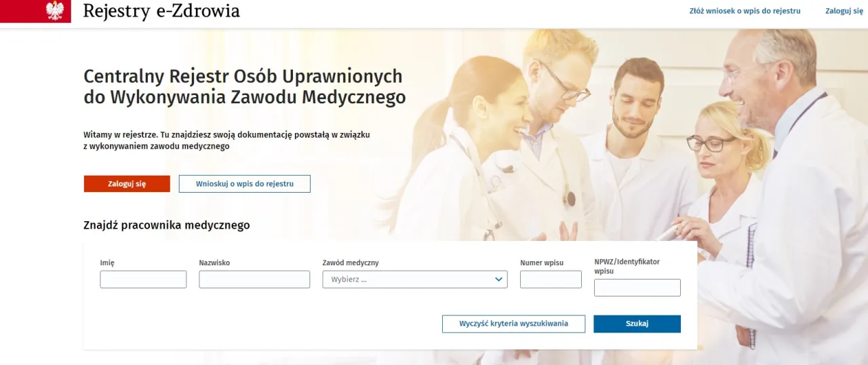Click the 'Znajdź pracownika medycznego' heading
The image size is (868, 365).
[x=167, y=225]
